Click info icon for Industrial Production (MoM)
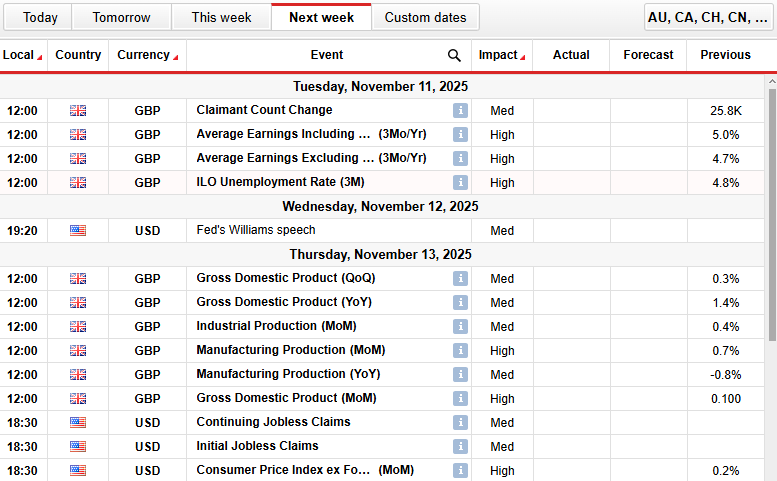The width and height of the screenshot is (777, 481). [460, 326]
